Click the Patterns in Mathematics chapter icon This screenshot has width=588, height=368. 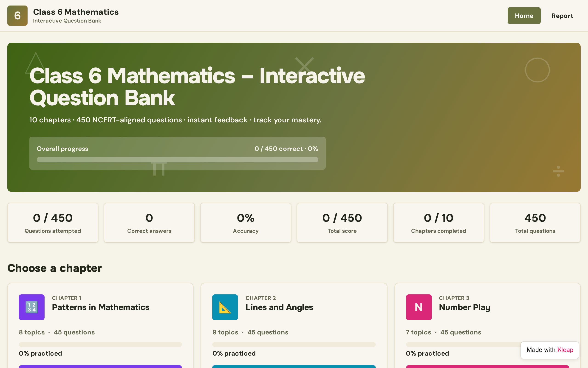32,307
